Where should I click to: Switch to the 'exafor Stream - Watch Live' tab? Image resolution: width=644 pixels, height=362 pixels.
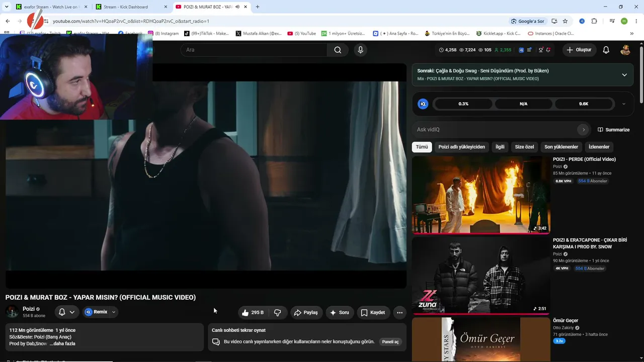(x=51, y=7)
